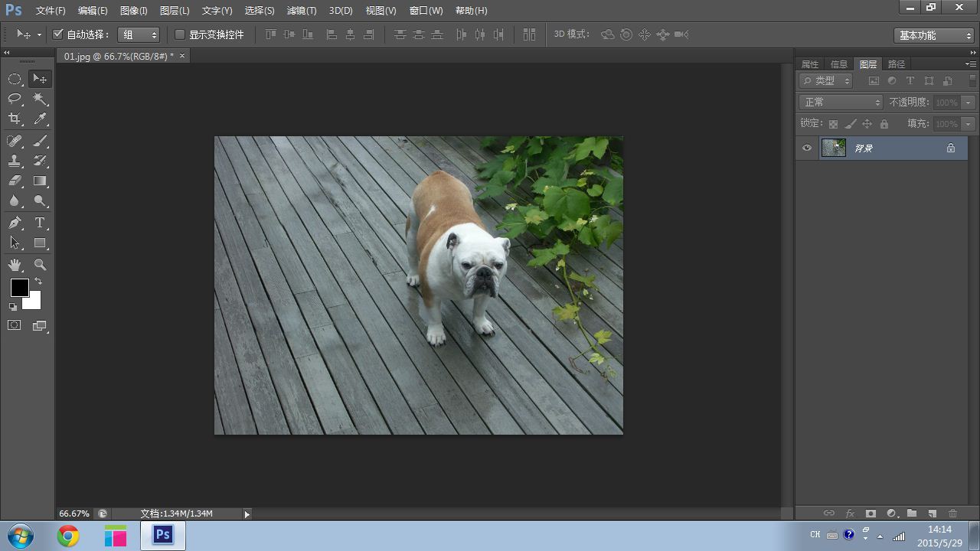Enable the 显示变换控件 checkbox
Screen dimensions: 980x551
180,34
